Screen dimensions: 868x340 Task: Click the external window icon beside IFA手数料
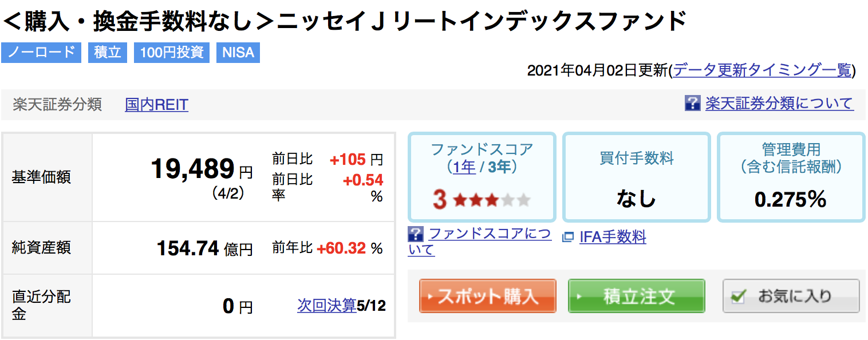tap(568, 237)
